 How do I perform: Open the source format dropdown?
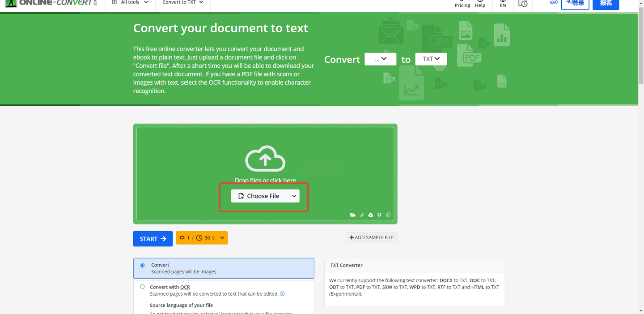tap(380, 59)
